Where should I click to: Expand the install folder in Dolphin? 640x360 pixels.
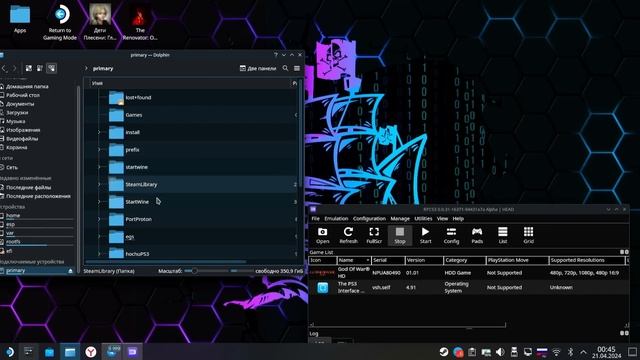(99, 132)
